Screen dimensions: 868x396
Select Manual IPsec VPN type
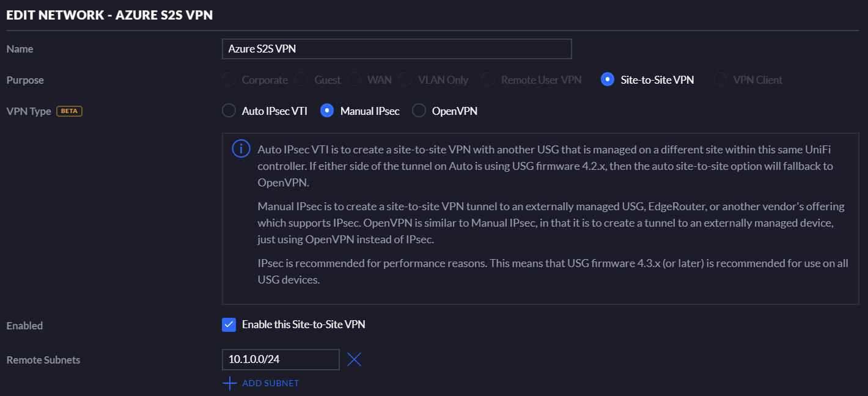tap(327, 111)
